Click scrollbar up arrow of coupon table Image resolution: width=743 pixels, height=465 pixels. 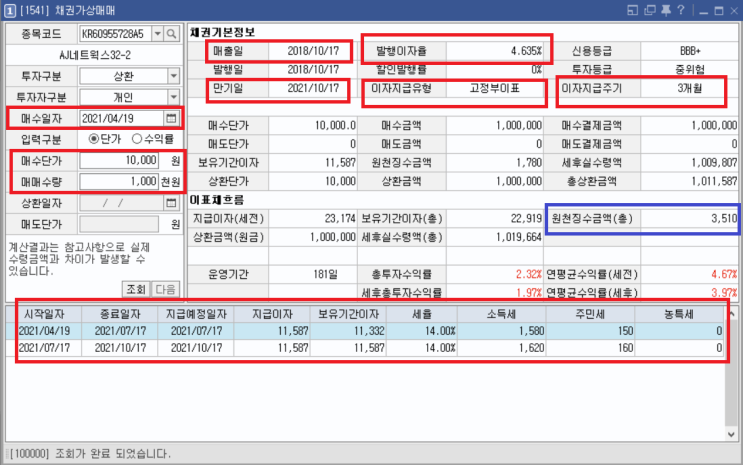pyautogui.click(x=731, y=314)
